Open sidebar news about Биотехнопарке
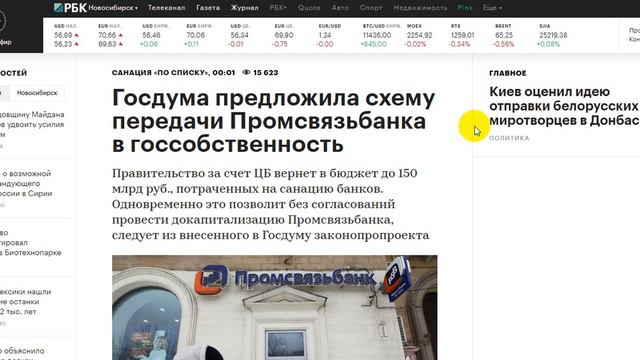Screen dimensions: 640x360 click(31, 242)
